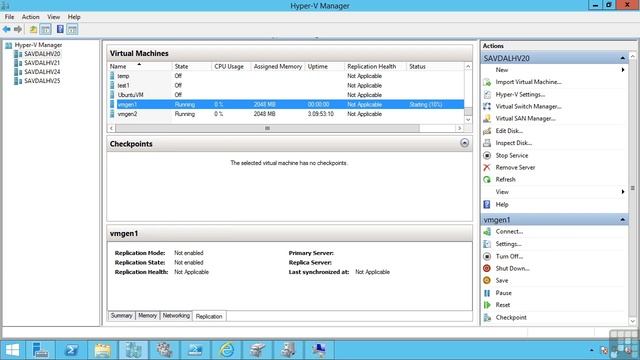The width and height of the screenshot is (640, 360).
Task: Switch to the Replication tab
Action: pyautogui.click(x=209, y=316)
